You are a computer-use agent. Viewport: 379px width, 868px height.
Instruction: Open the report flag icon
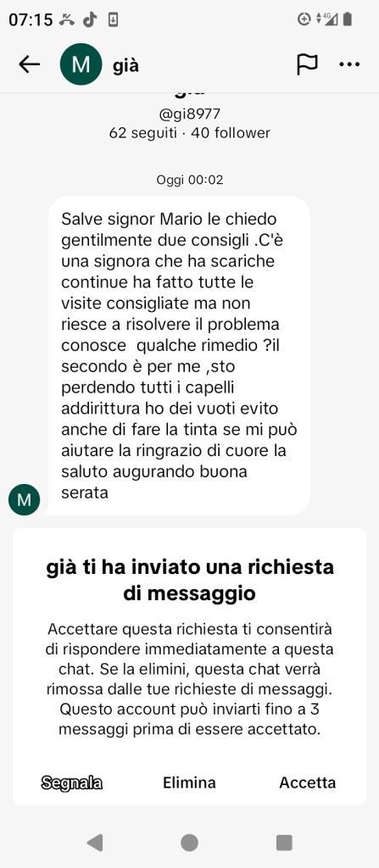click(307, 64)
